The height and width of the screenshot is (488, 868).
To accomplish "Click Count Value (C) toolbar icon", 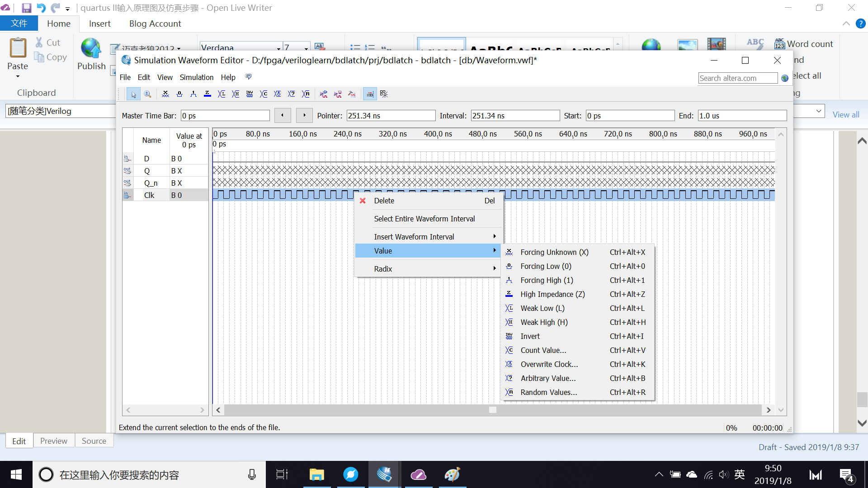I will 264,94.
